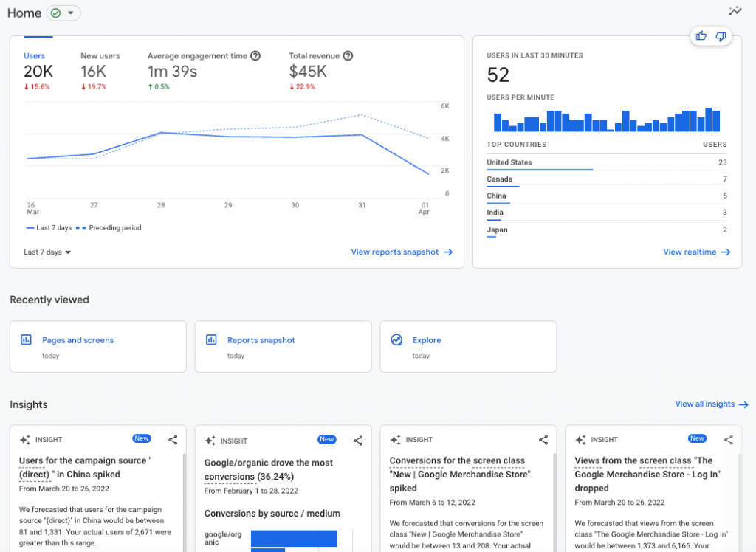
Task: Click help icon next to Average engagement time
Action: click(x=255, y=56)
